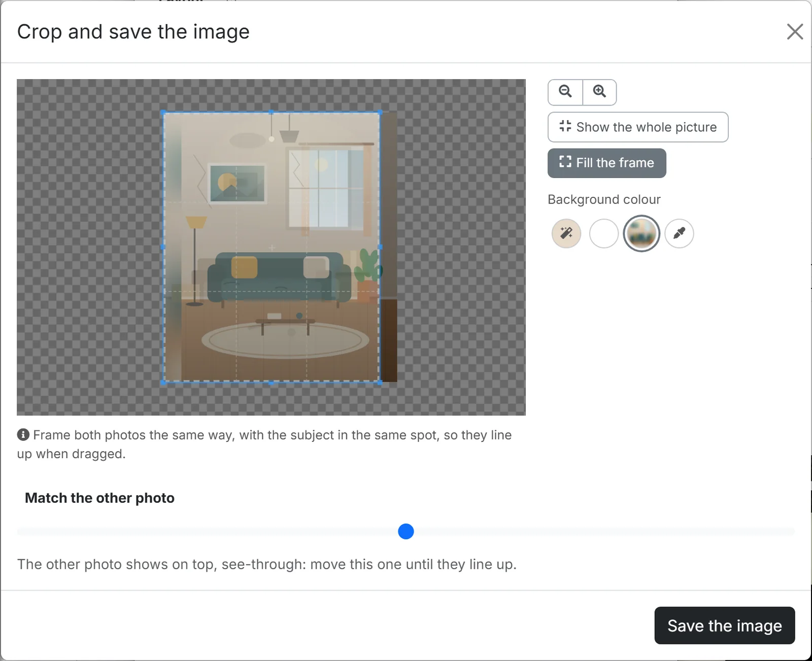Click the bottom-middle crop edge handle
Viewport: 812px width, 661px height.
[x=272, y=382]
